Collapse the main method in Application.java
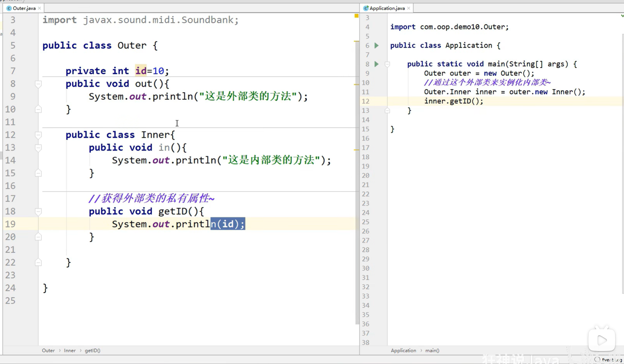The width and height of the screenshot is (624, 364). [x=387, y=64]
